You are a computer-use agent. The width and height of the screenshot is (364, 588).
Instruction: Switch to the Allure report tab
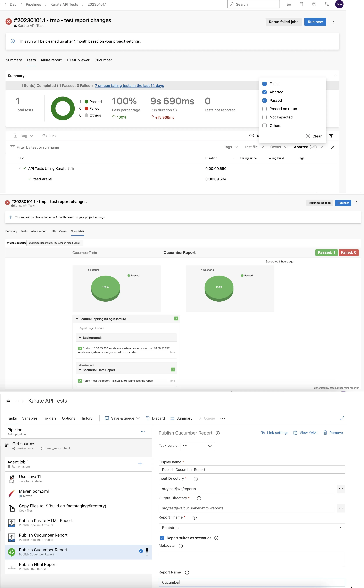tap(51, 60)
